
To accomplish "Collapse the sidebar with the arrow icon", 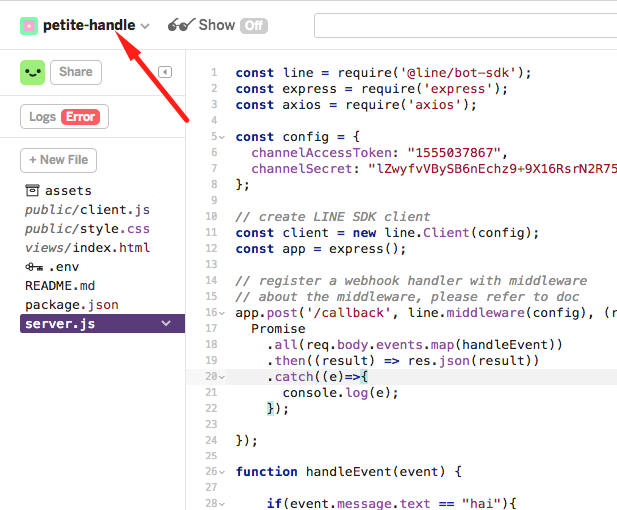I will point(165,72).
